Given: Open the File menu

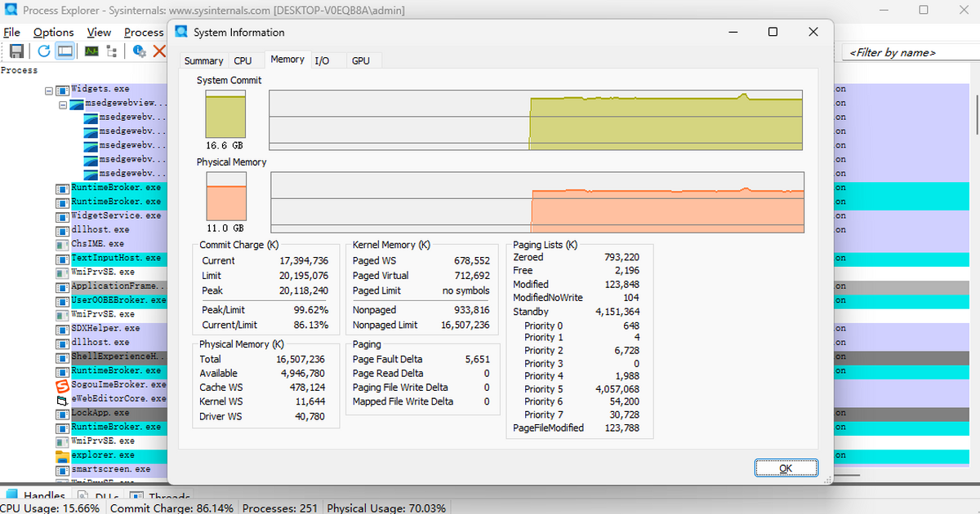Looking at the screenshot, I should coord(12,33).
